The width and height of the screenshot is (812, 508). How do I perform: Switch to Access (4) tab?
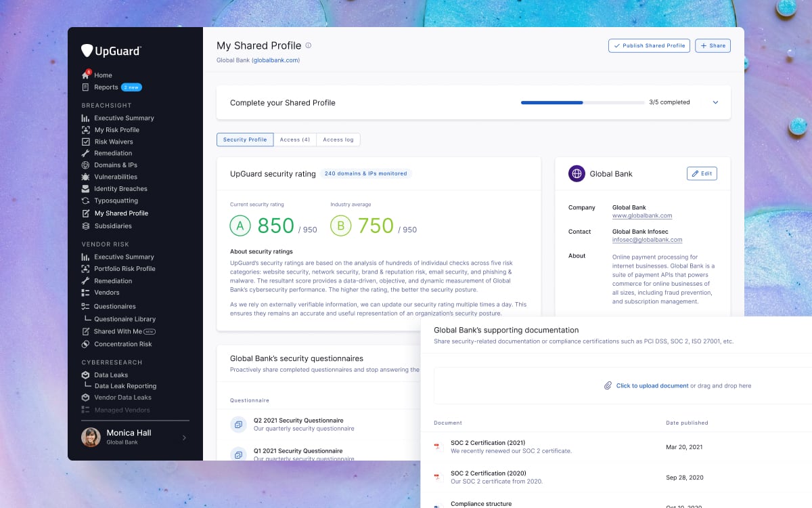pyautogui.click(x=295, y=140)
